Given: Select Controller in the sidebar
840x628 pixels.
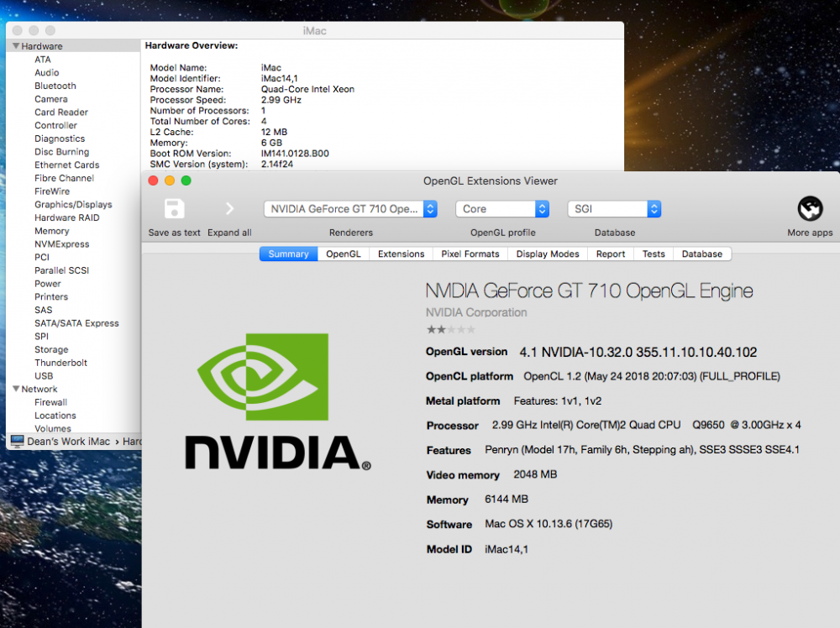Looking at the screenshot, I should pyautogui.click(x=55, y=125).
